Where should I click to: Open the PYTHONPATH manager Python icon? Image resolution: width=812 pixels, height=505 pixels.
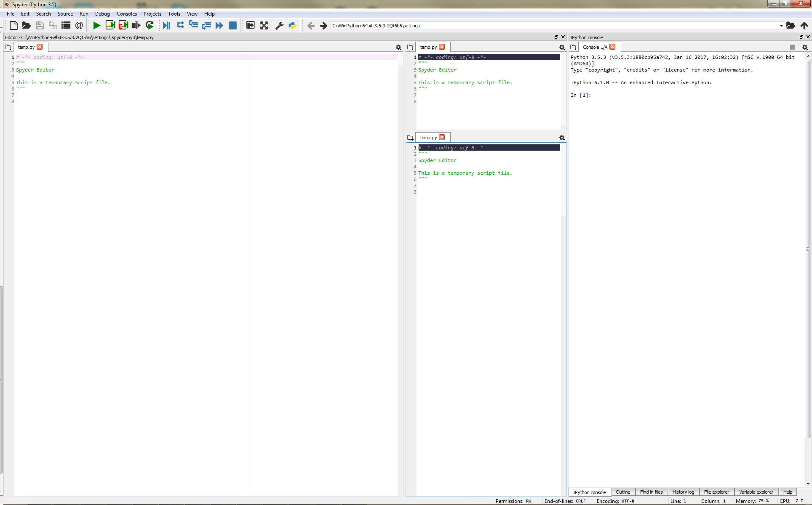[x=292, y=25]
